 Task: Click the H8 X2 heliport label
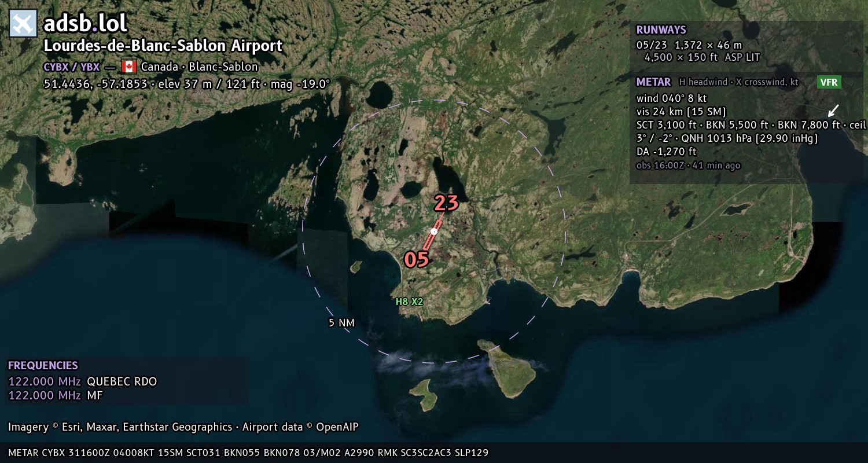[x=410, y=302]
